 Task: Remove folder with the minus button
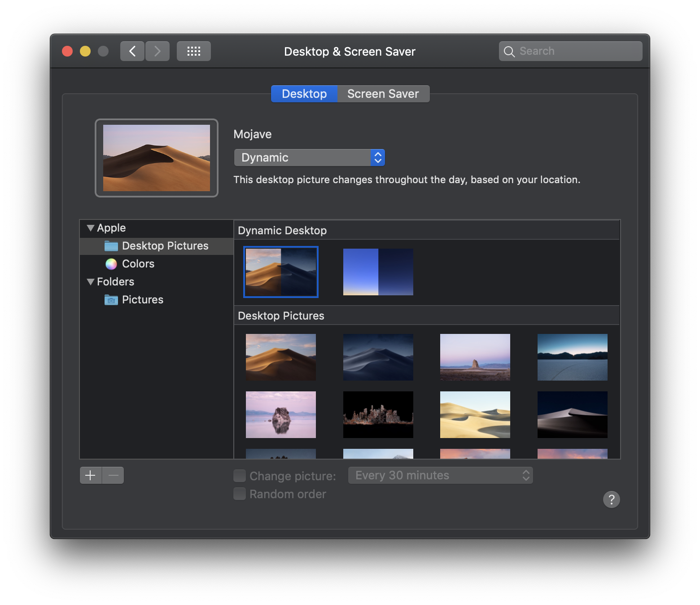pyautogui.click(x=113, y=475)
